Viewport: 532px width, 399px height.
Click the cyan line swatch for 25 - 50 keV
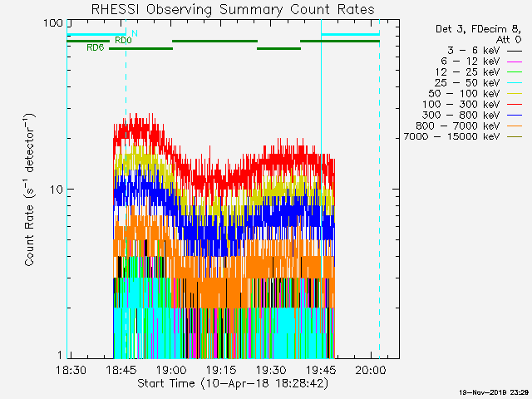[515, 83]
